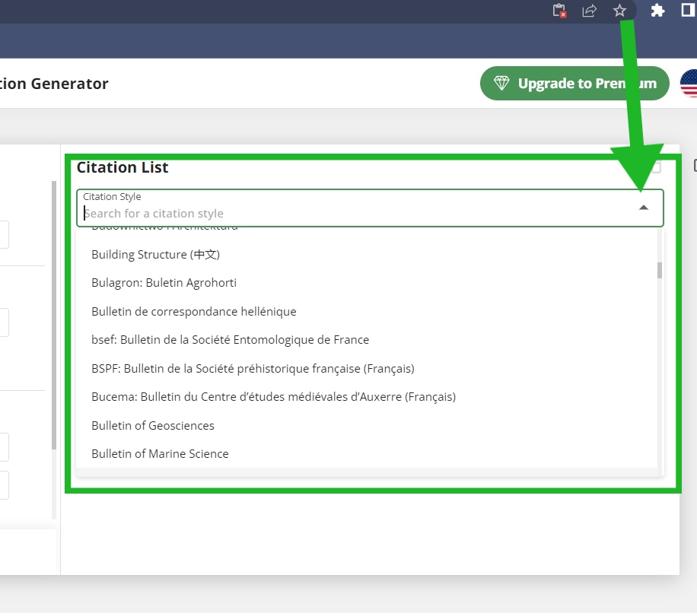Click the citation style list scrollbar thumb
This screenshot has height=616, width=697.
click(x=660, y=271)
